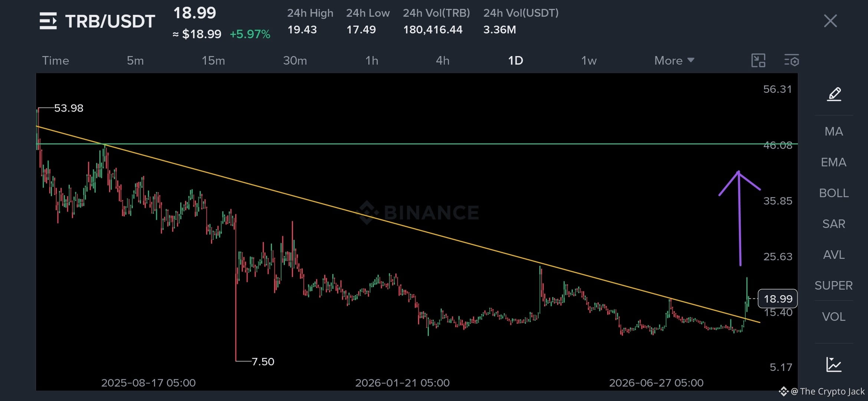This screenshot has height=401, width=868.
Task: Expand the More intervals dropdown
Action: [674, 61]
